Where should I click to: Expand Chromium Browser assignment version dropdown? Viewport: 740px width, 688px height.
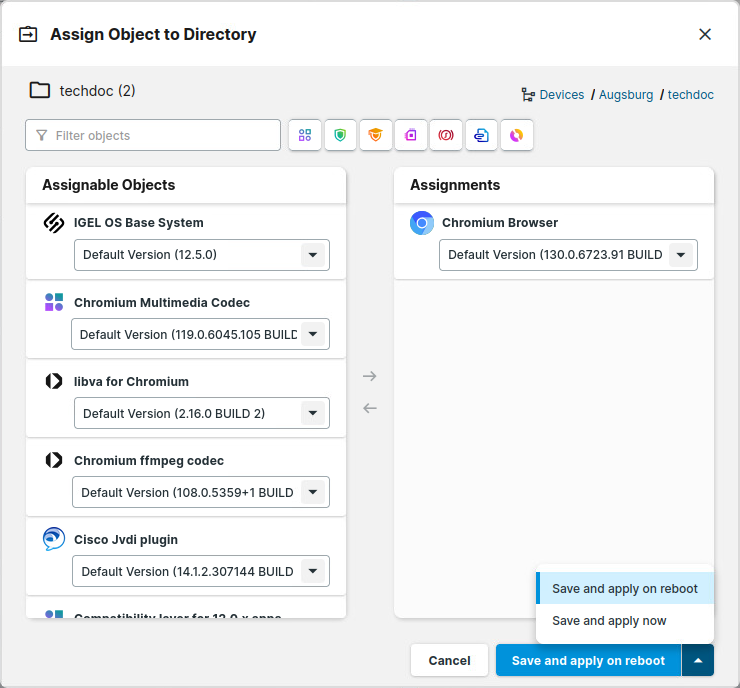pos(681,255)
